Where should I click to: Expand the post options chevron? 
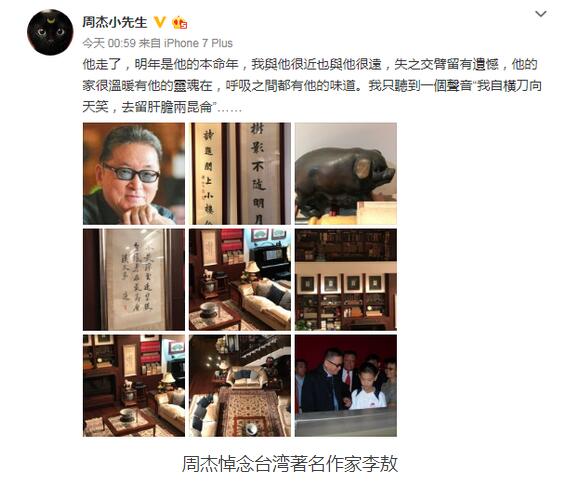[x=541, y=14]
